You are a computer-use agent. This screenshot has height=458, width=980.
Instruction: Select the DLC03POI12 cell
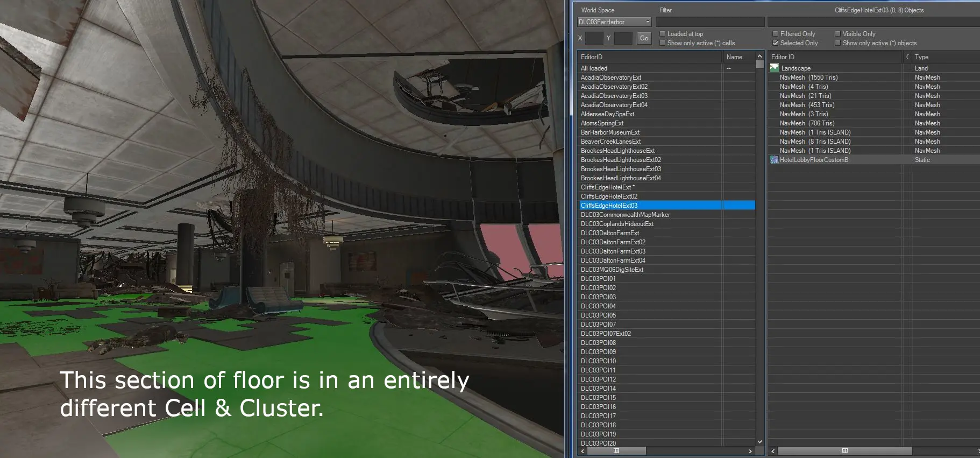point(666,379)
